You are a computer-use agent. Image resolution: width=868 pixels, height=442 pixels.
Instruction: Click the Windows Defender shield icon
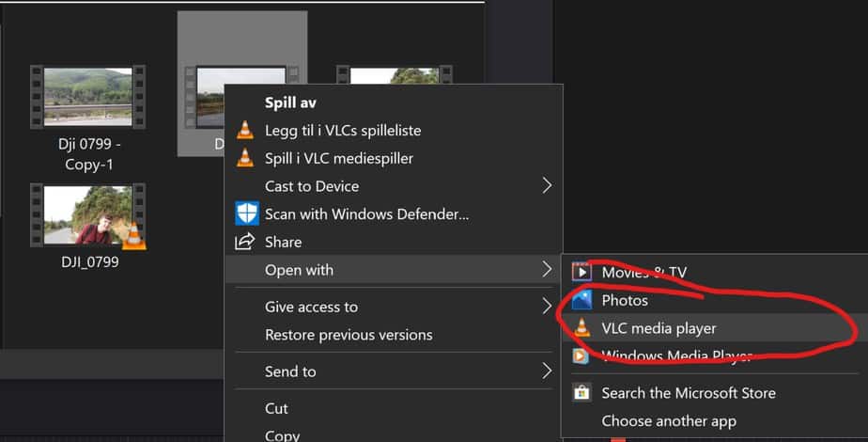coord(246,213)
